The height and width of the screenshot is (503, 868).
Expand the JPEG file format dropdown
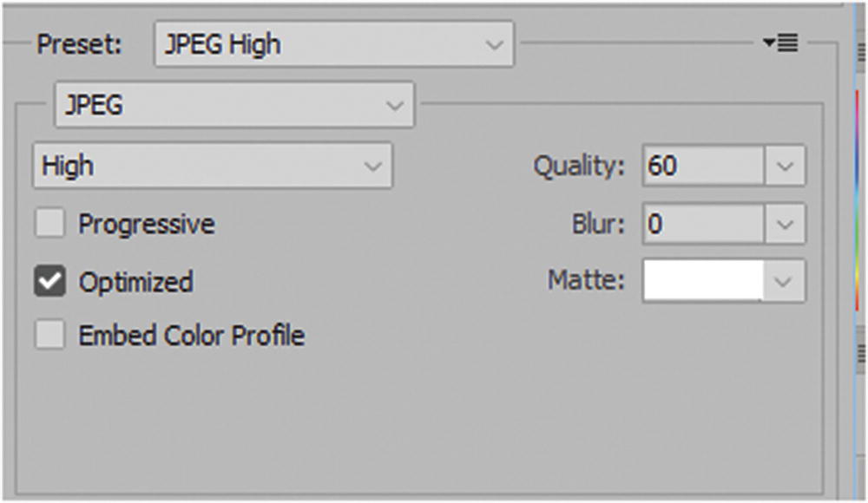[234, 107]
